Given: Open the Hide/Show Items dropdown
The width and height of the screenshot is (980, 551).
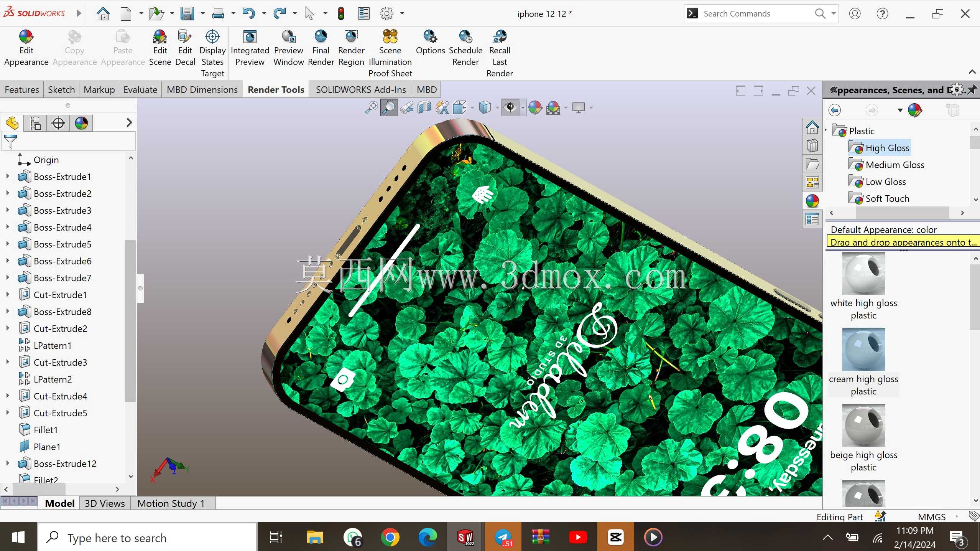Looking at the screenshot, I should click(x=523, y=108).
